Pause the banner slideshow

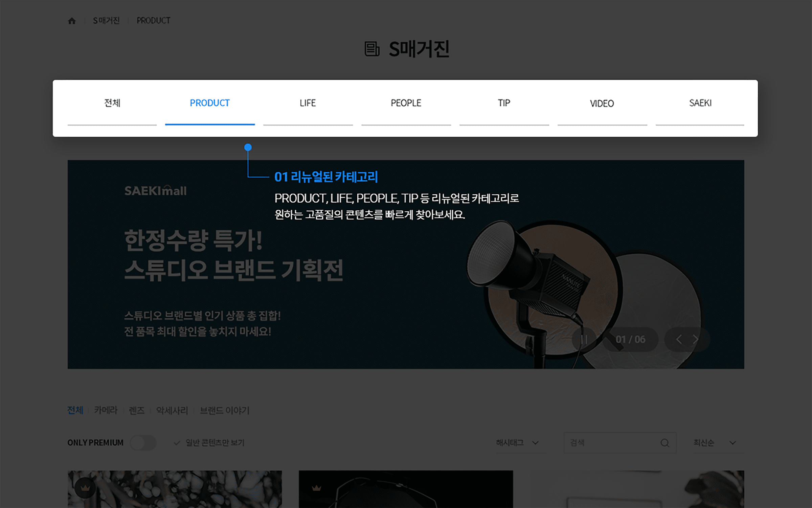coord(584,339)
